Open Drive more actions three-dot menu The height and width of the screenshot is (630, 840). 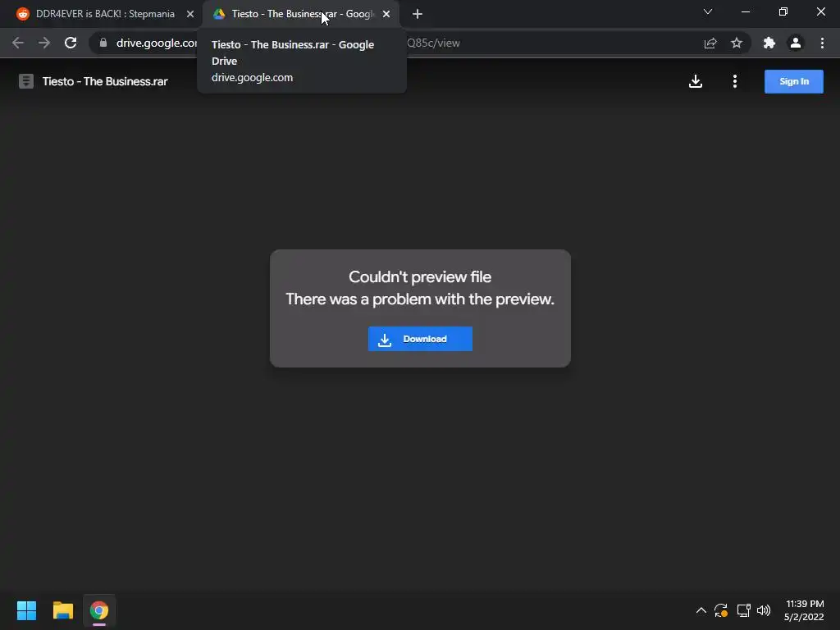(x=735, y=81)
